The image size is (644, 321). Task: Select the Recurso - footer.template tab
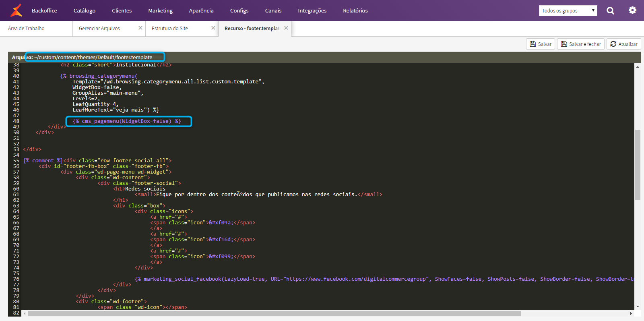(252, 28)
